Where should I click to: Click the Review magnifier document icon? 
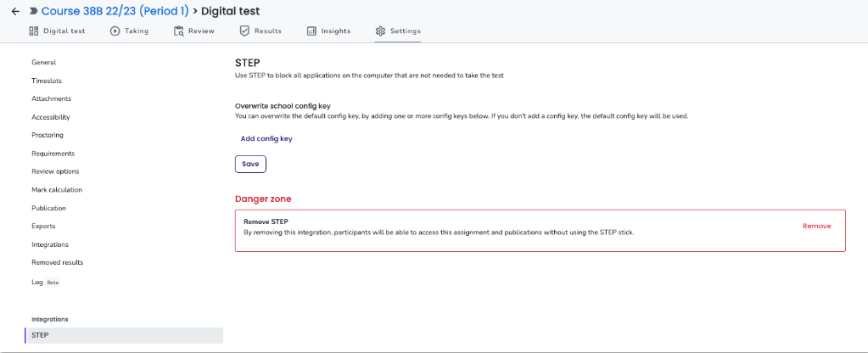pyautogui.click(x=179, y=31)
